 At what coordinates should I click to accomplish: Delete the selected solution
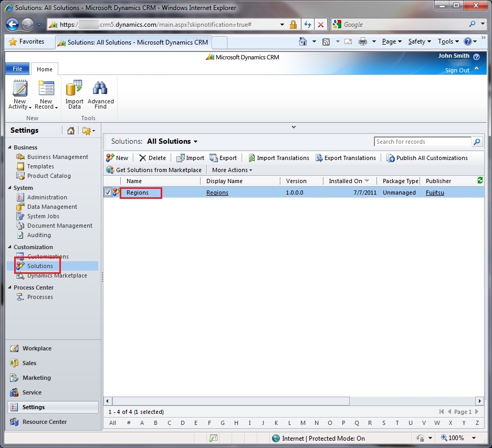click(x=152, y=158)
